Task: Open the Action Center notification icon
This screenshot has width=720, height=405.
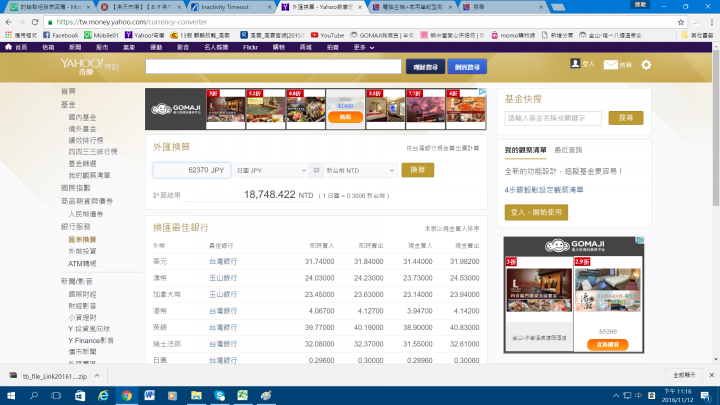Action: tap(706, 395)
